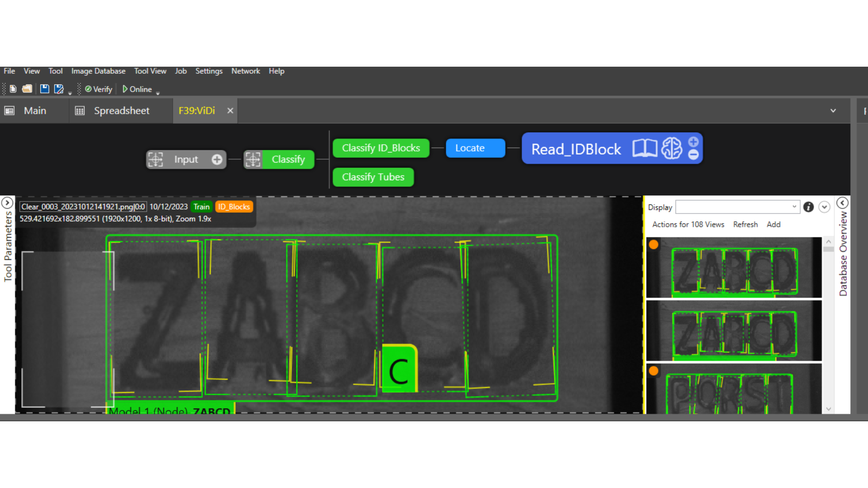Open an existing job file
The height and width of the screenshot is (488, 868).
(27, 88)
